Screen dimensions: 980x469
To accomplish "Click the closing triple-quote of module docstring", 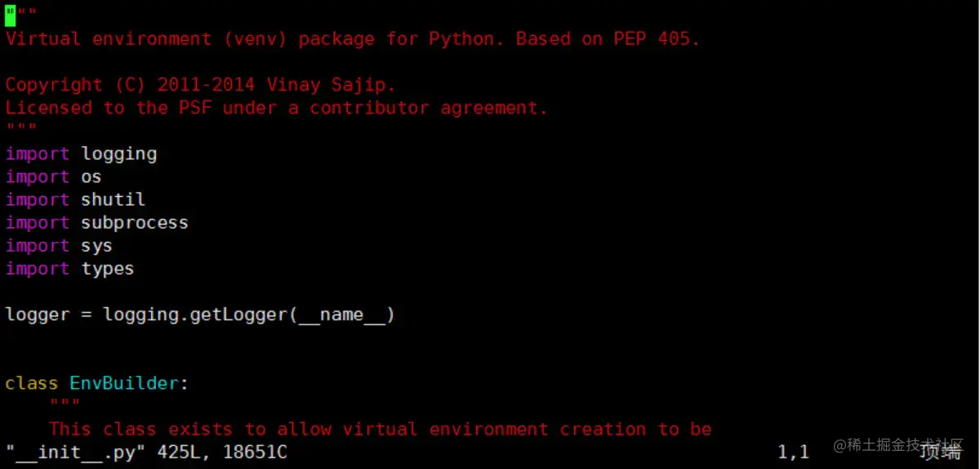I will click(x=21, y=130).
